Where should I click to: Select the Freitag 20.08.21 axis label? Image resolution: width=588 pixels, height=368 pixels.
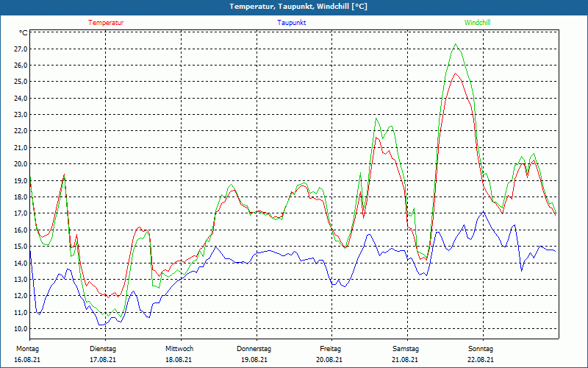330,354
